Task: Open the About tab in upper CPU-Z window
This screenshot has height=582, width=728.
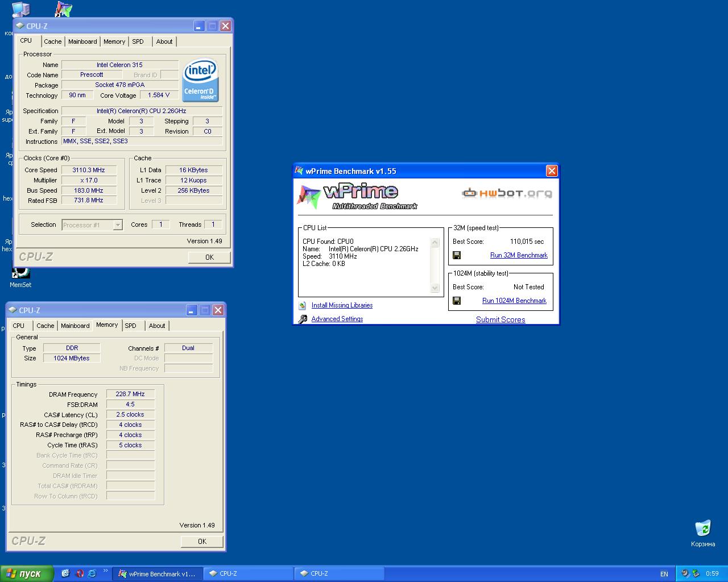Action: 164,41
